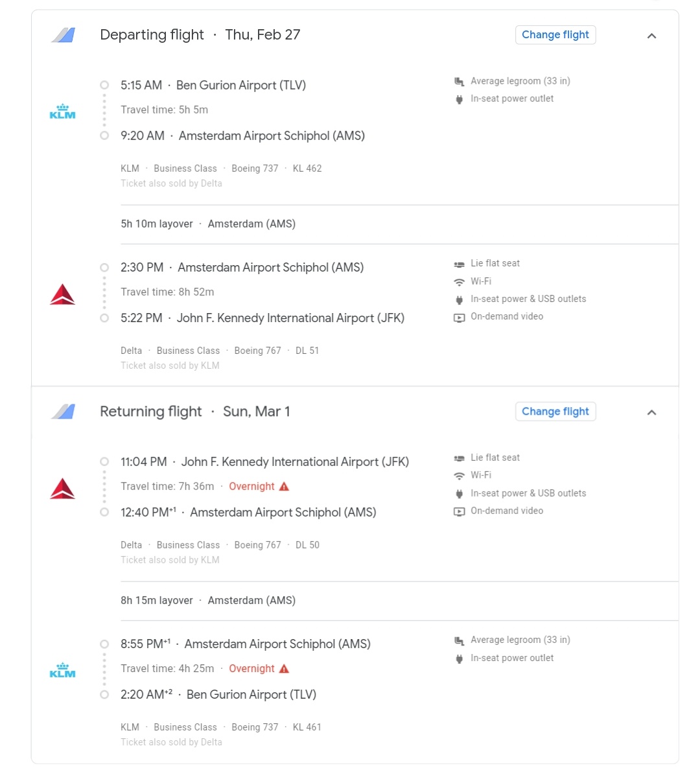Click the KLM airline logo on departing flight
Screen dimensions: 700x770
coord(62,110)
